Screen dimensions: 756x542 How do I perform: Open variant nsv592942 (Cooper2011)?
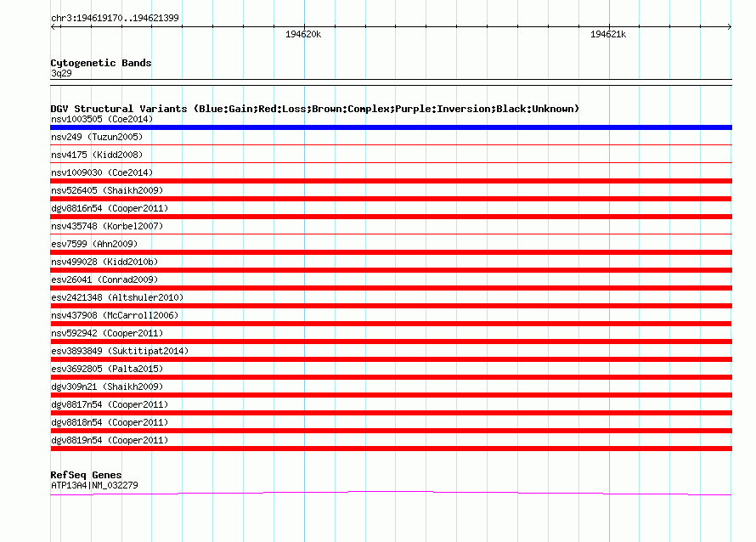tap(107, 333)
